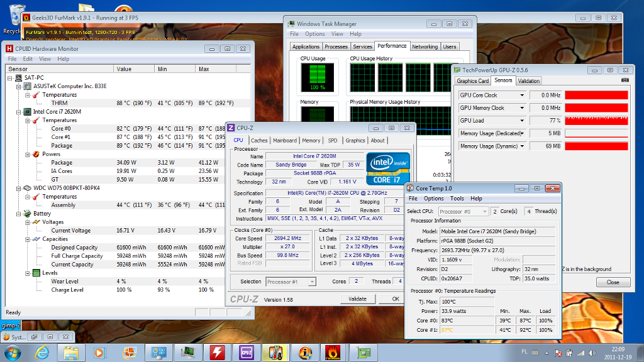Click the Battery node icon in Hardware Monitor
This screenshot has width=644, height=362.
click(28, 214)
